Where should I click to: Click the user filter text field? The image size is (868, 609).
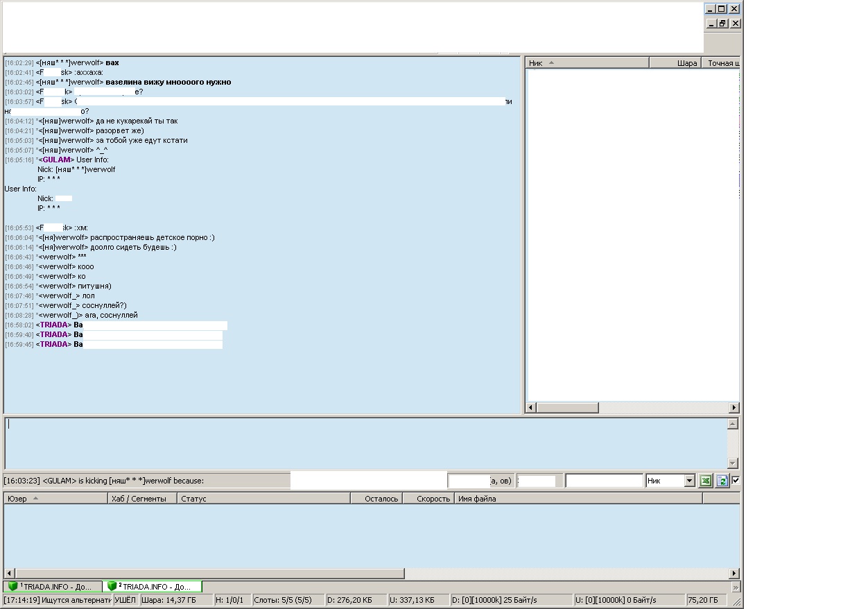(x=604, y=481)
